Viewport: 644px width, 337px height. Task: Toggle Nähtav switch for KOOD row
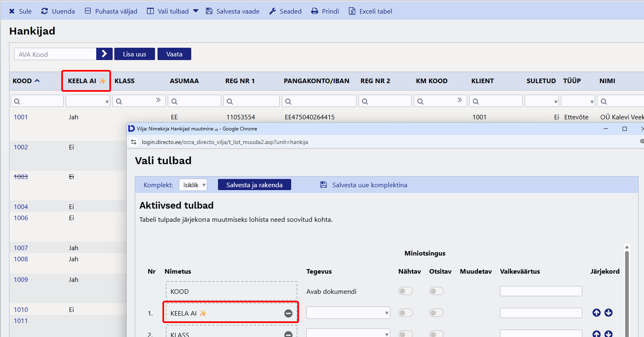(405, 291)
